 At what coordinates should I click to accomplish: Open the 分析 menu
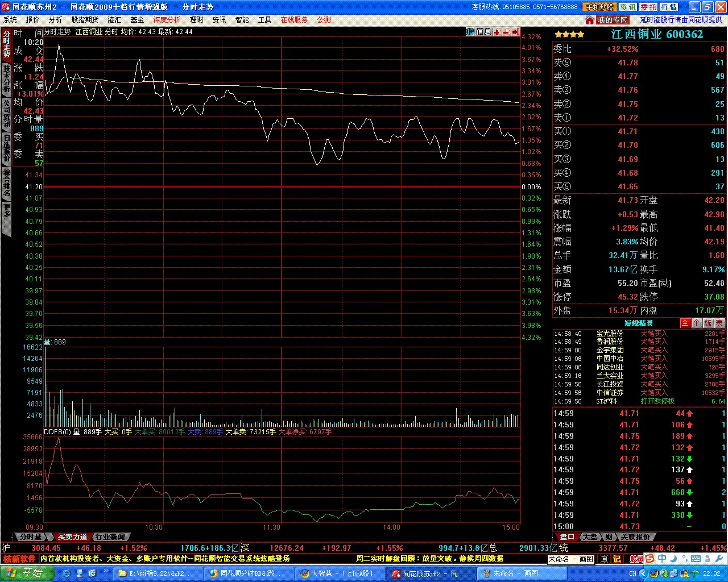55,20
